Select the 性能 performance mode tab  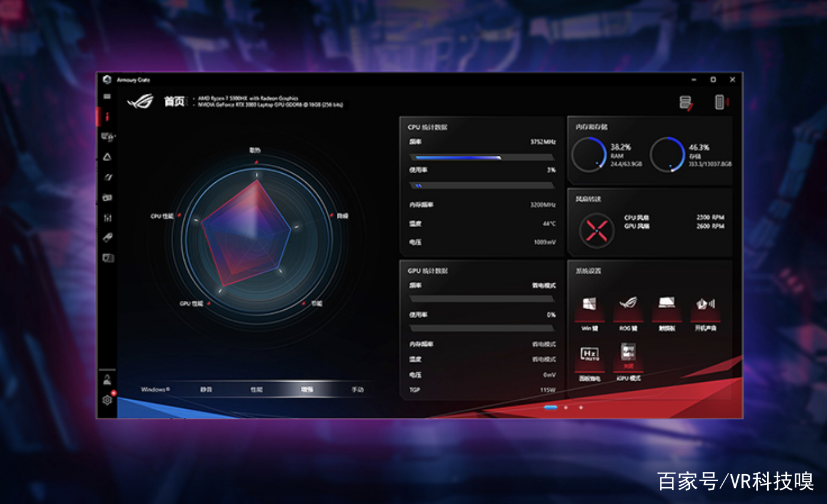pos(256,390)
